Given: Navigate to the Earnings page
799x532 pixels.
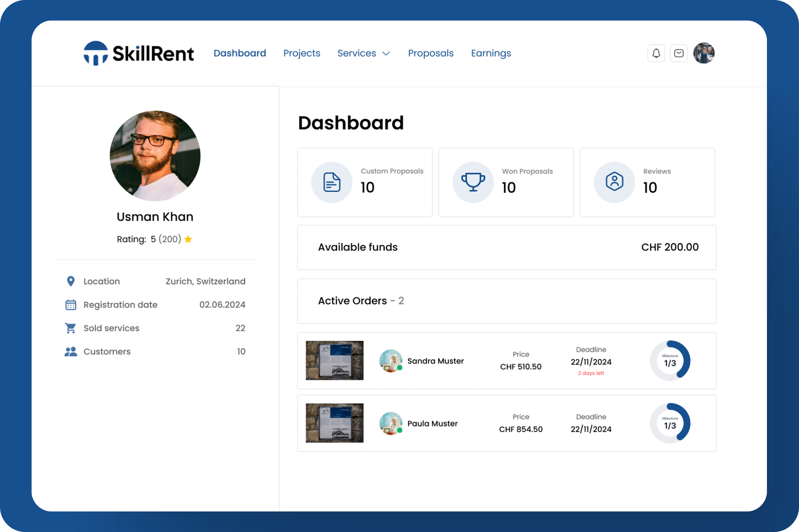Looking at the screenshot, I should pyautogui.click(x=490, y=53).
